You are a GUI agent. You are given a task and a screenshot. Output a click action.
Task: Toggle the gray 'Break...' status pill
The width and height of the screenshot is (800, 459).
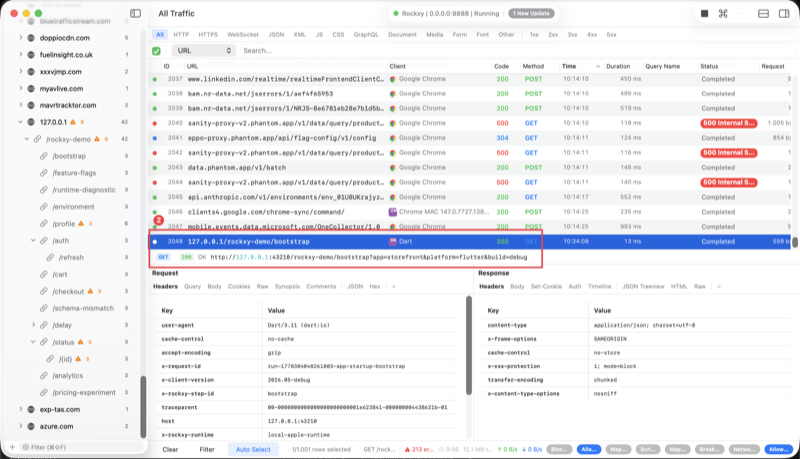click(709, 449)
